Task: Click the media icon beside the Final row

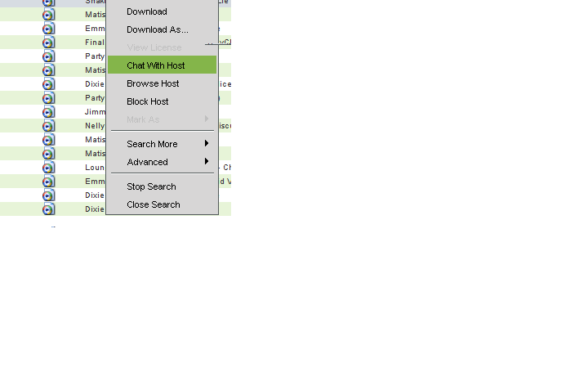Action: (49, 43)
